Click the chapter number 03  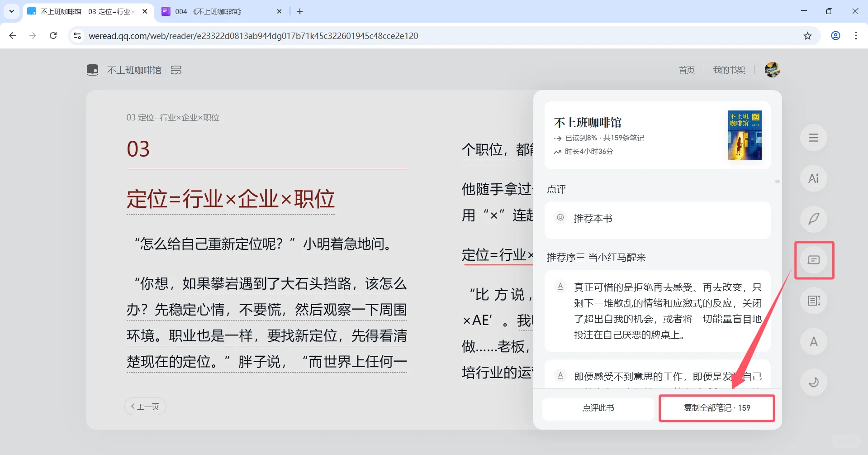pyautogui.click(x=138, y=149)
